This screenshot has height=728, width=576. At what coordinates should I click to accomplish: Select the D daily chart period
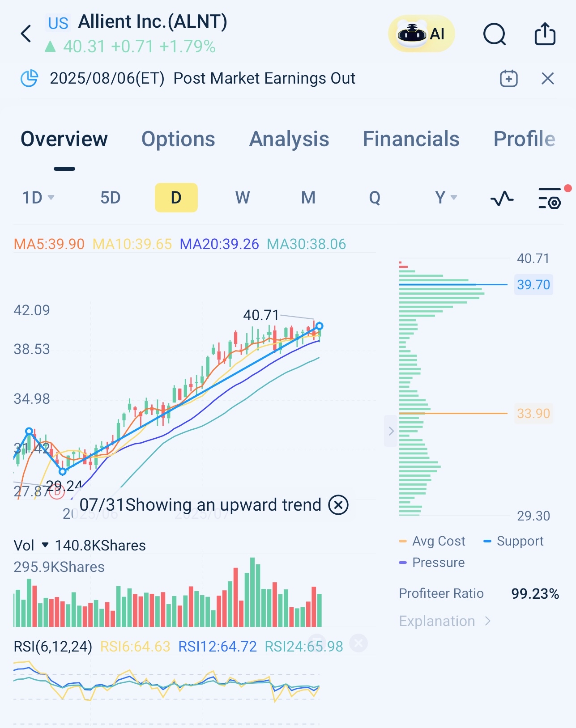tap(176, 198)
